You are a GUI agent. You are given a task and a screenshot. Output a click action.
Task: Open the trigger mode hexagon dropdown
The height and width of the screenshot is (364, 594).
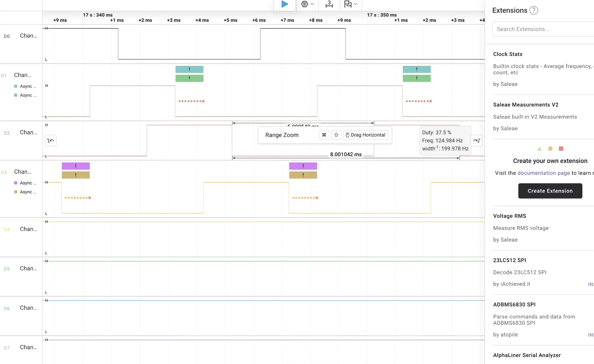[307, 4]
